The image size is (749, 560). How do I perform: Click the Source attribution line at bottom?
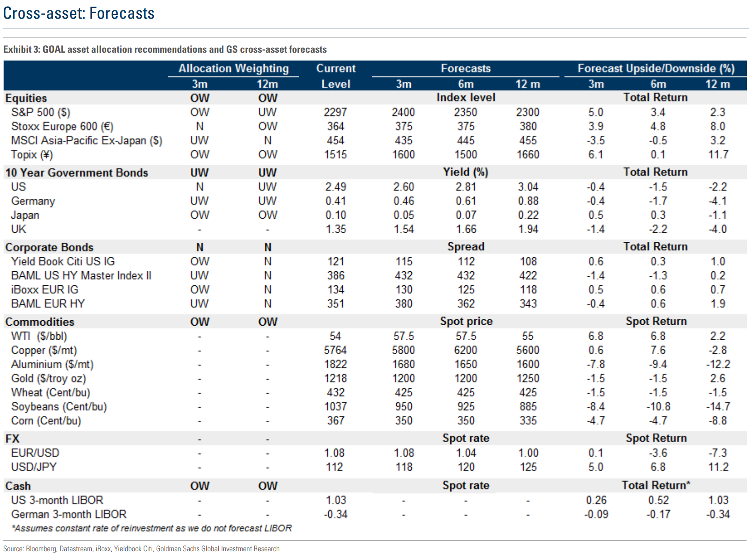141,549
